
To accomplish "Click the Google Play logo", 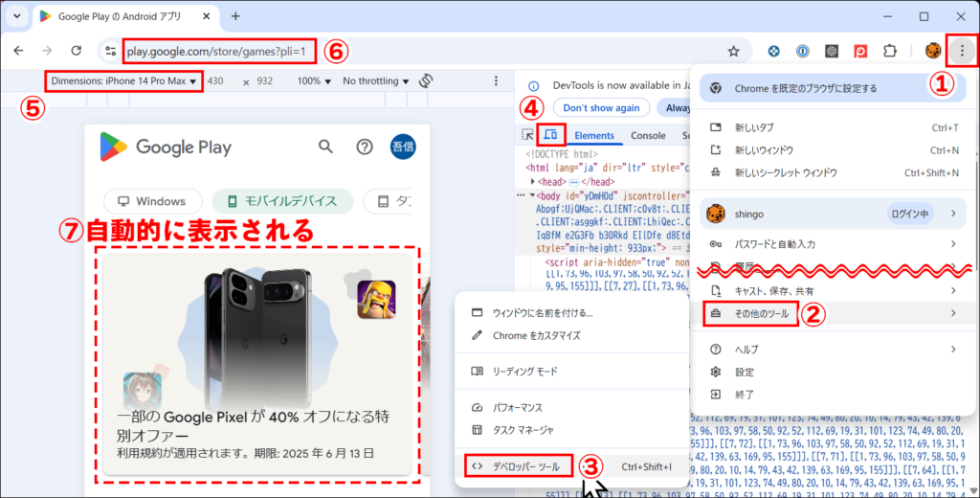I will (166, 147).
